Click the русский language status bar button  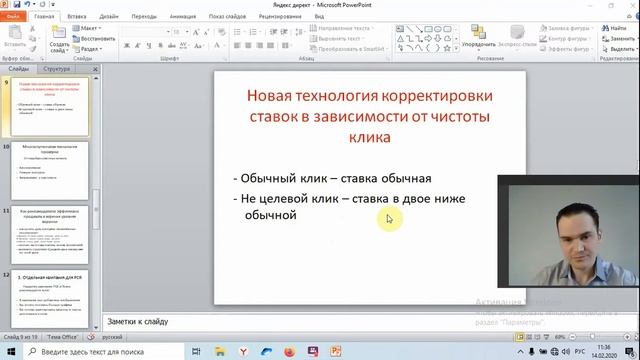click(x=112, y=337)
